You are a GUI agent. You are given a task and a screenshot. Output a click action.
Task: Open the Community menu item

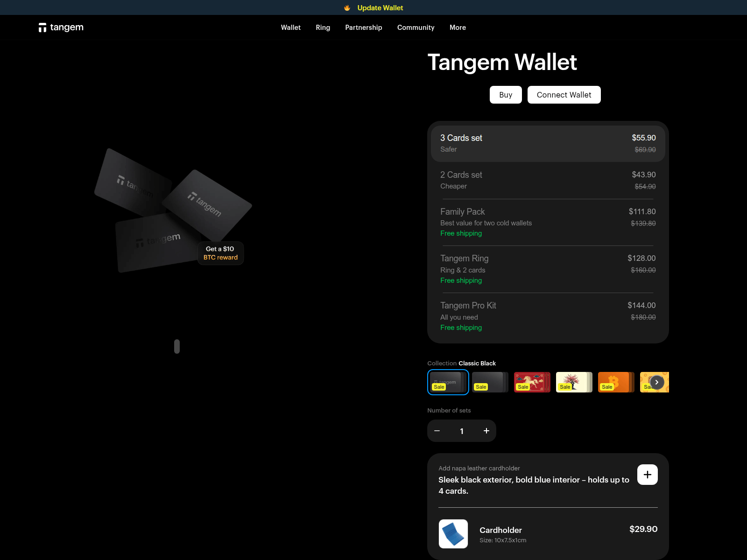point(416,28)
